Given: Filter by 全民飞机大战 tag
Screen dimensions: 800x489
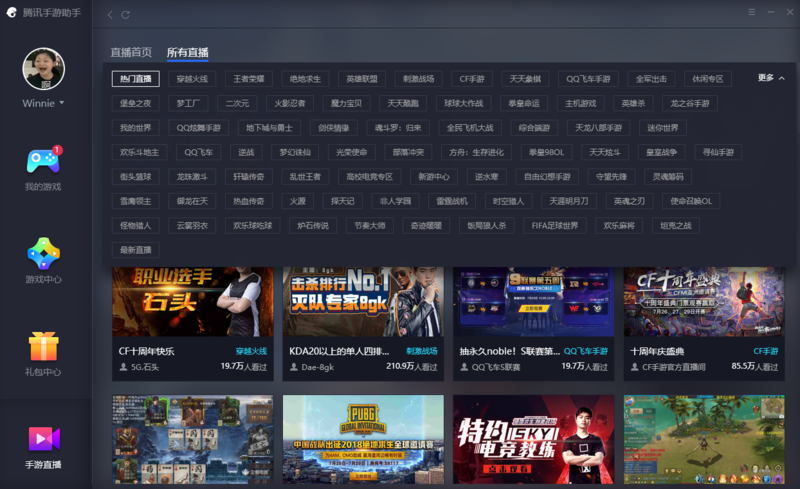Looking at the screenshot, I should coord(470,128).
